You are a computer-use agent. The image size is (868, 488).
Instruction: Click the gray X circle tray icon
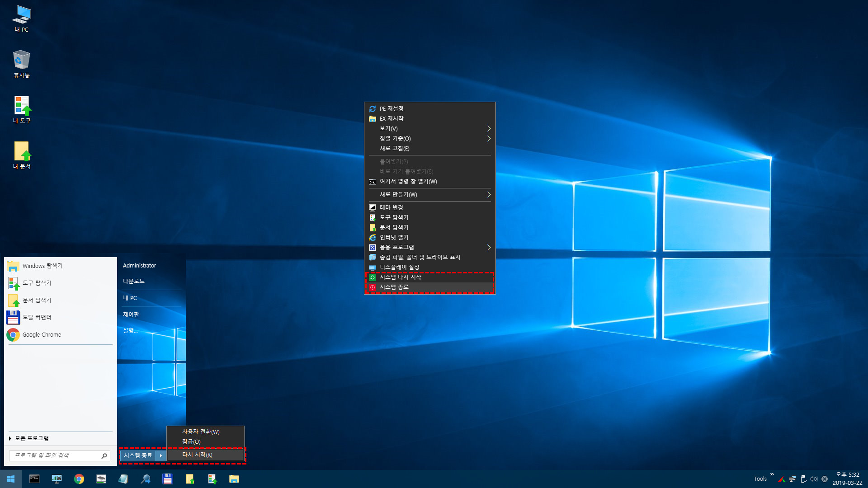pos(825,479)
